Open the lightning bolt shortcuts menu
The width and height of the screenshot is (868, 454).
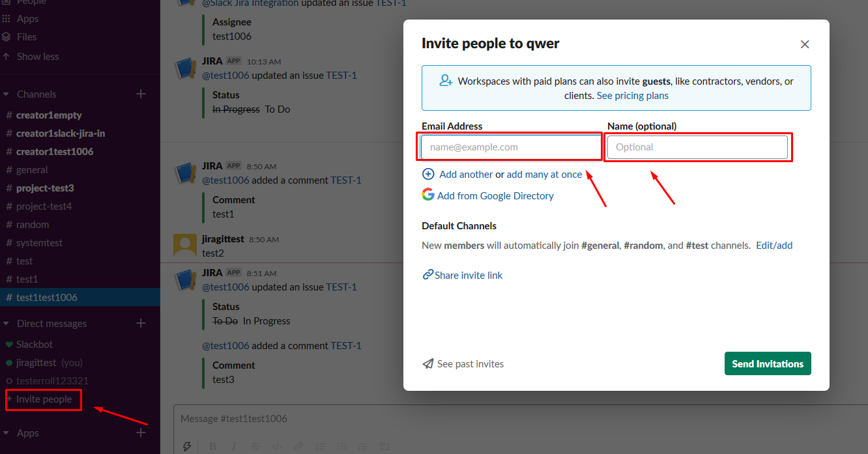point(187,447)
